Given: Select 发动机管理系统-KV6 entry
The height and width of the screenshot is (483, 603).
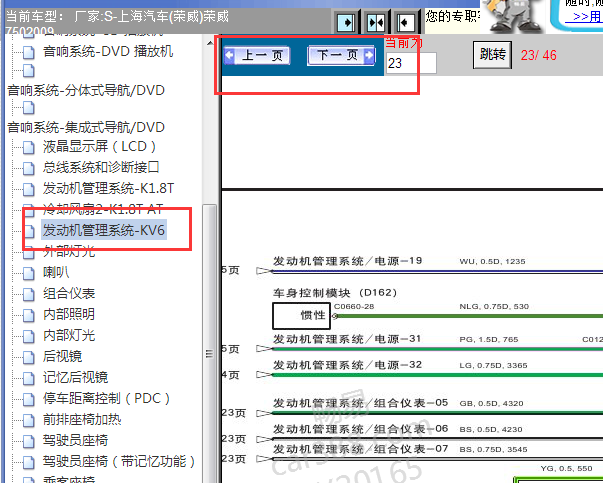Looking at the screenshot, I should (104, 230).
